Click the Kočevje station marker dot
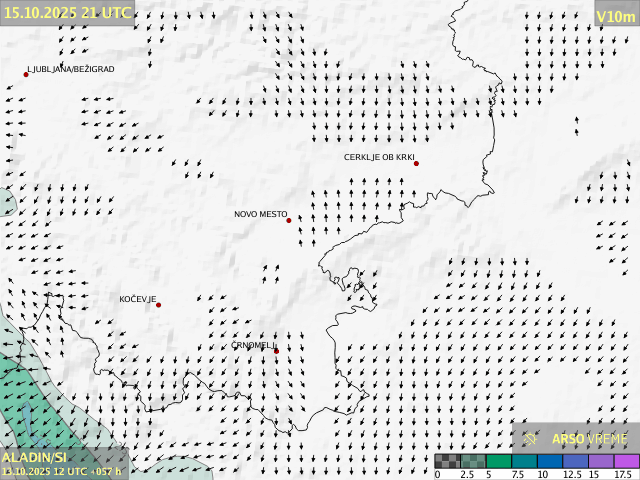This screenshot has height=480, width=640. (x=158, y=305)
